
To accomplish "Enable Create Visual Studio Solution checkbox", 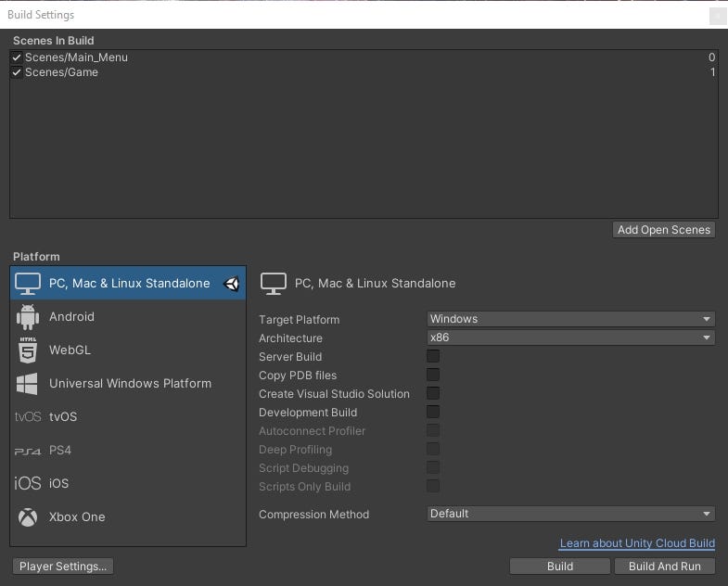I will point(433,393).
